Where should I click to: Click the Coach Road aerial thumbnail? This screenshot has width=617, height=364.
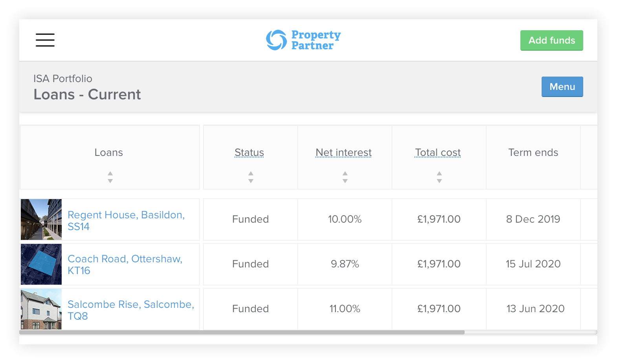point(41,264)
